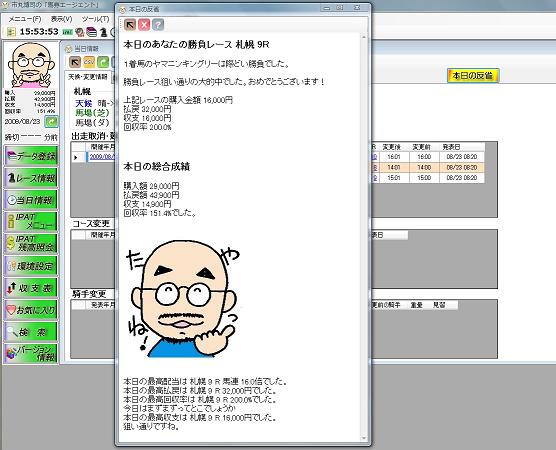Image resolution: width=556 pixels, height=450 pixels.
Task: Select the 天候・変更情報 tab
Action: coord(88,77)
